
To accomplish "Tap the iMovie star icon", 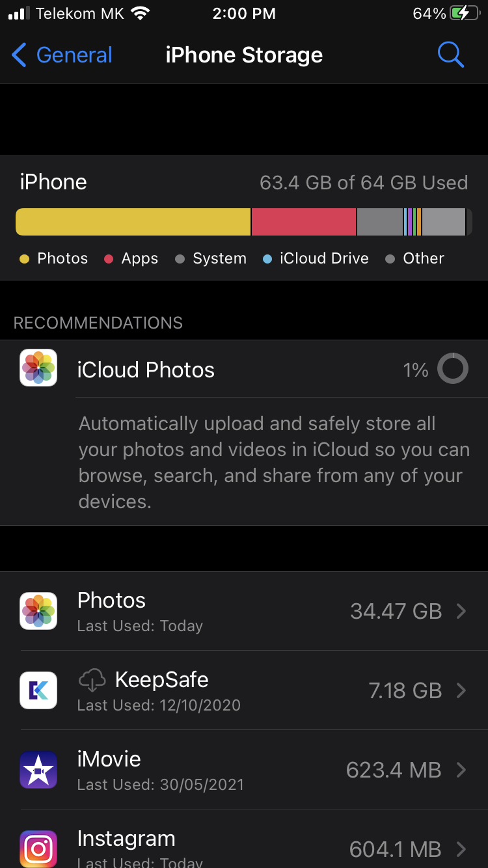I will click(38, 770).
